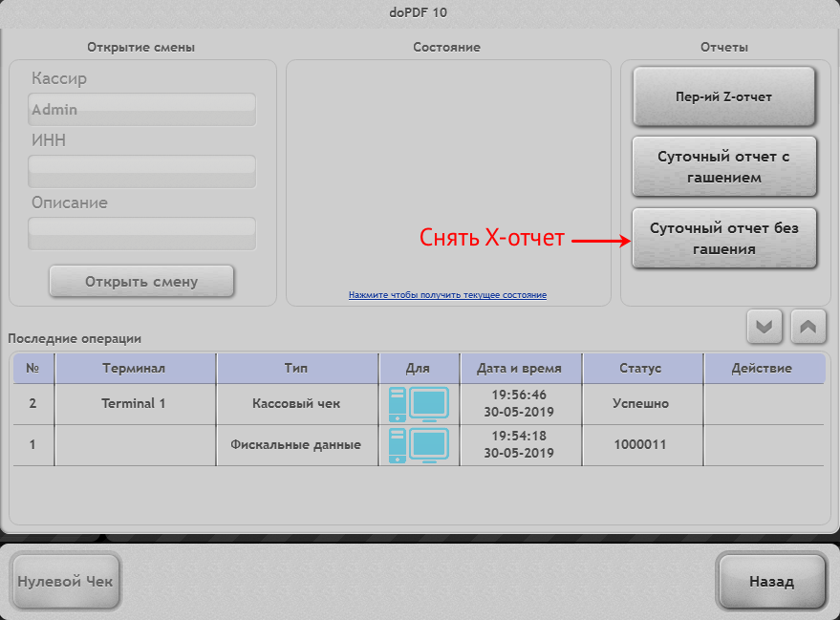840x620 pixels.
Task: Click the computer icon in the Кассовый чек row
Action: click(419, 404)
